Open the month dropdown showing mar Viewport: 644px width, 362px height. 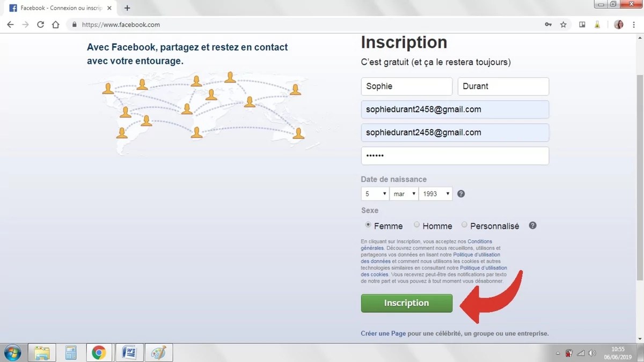click(x=404, y=194)
